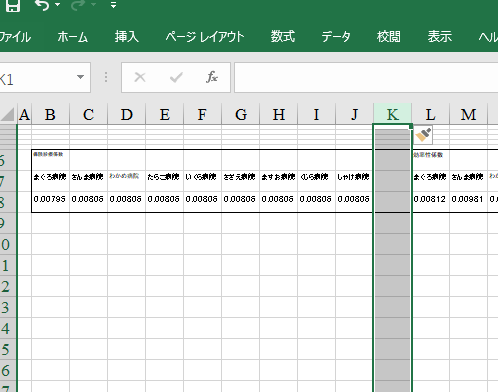
Task: Open the 校閲 ribbon tab
Action: tap(389, 37)
